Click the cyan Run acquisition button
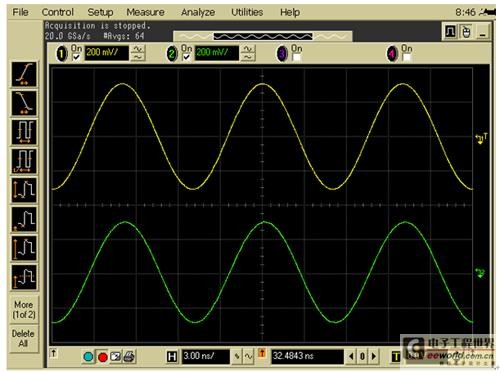The image size is (500, 372). coord(88,357)
